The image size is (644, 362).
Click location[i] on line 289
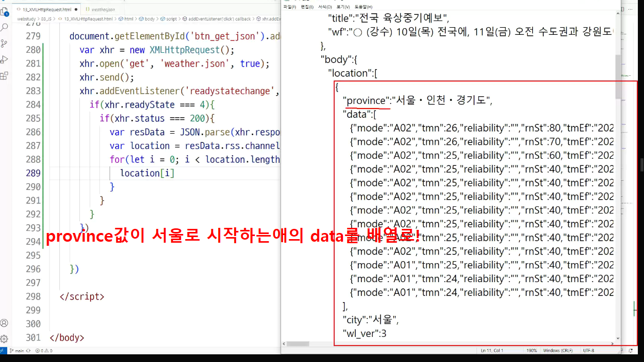[147, 173]
